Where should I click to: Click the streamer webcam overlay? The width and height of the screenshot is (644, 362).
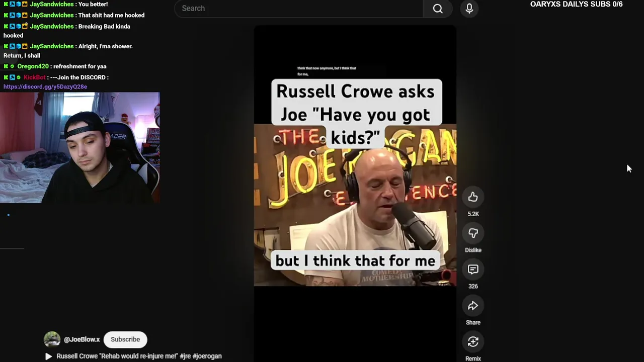tap(79, 147)
